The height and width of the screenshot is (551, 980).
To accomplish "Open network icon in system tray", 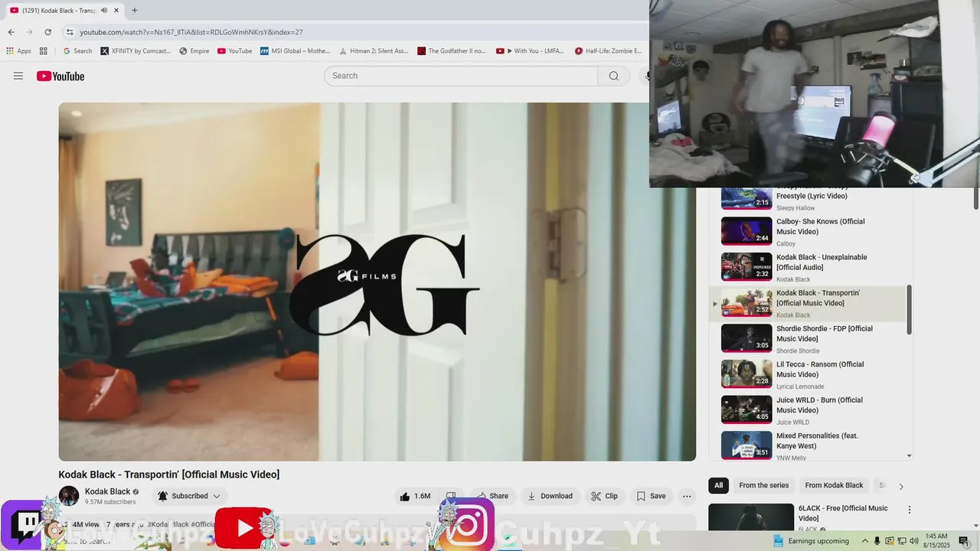I will pos(902,541).
